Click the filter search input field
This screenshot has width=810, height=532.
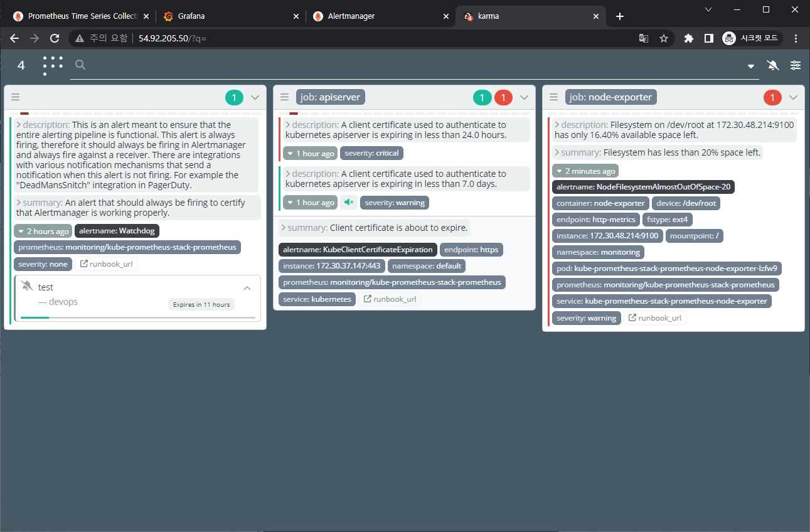coord(414,65)
